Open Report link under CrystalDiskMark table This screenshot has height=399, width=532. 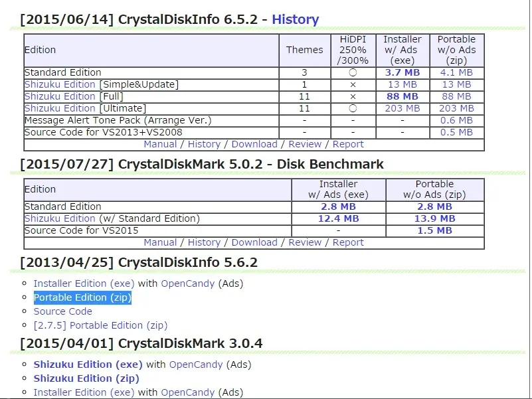348,242
